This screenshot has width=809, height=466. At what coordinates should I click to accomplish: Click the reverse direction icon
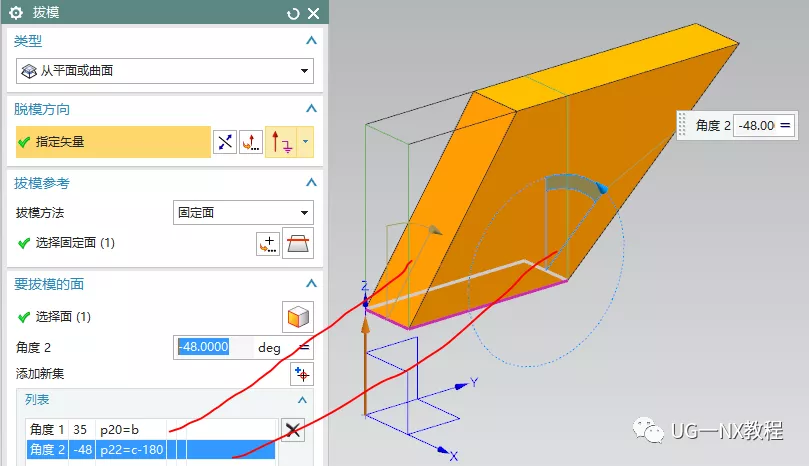click(x=225, y=142)
